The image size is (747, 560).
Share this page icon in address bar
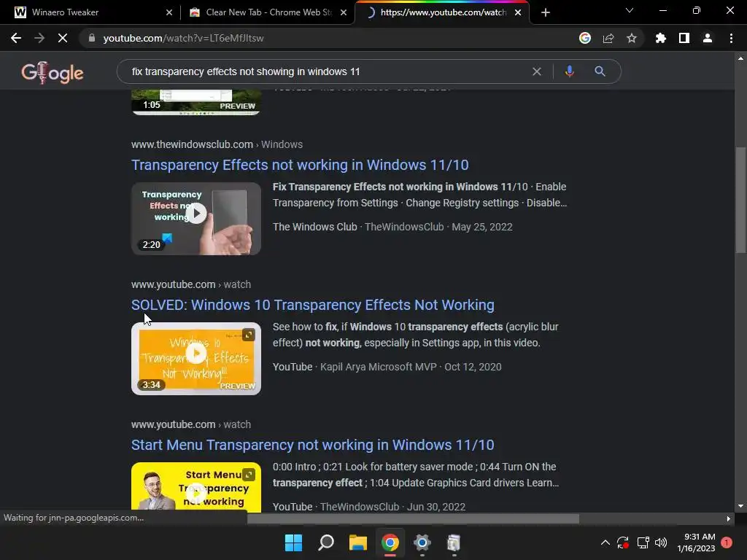608,38
